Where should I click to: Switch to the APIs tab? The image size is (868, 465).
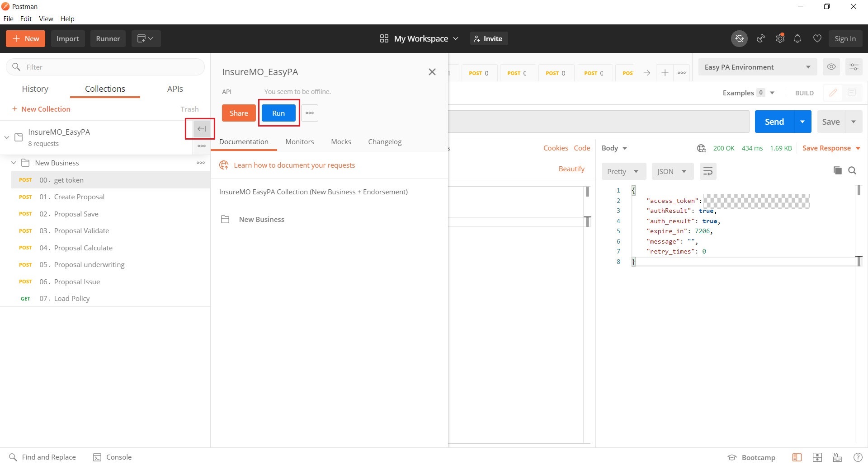tap(175, 89)
